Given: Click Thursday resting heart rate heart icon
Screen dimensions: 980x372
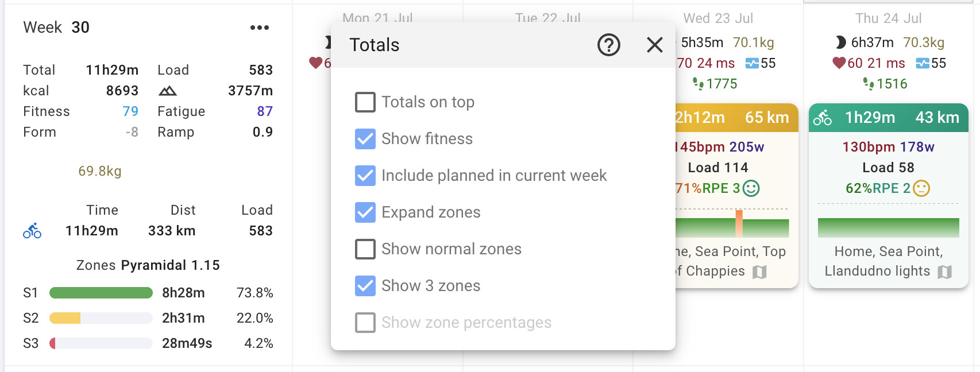Looking at the screenshot, I should (x=839, y=63).
